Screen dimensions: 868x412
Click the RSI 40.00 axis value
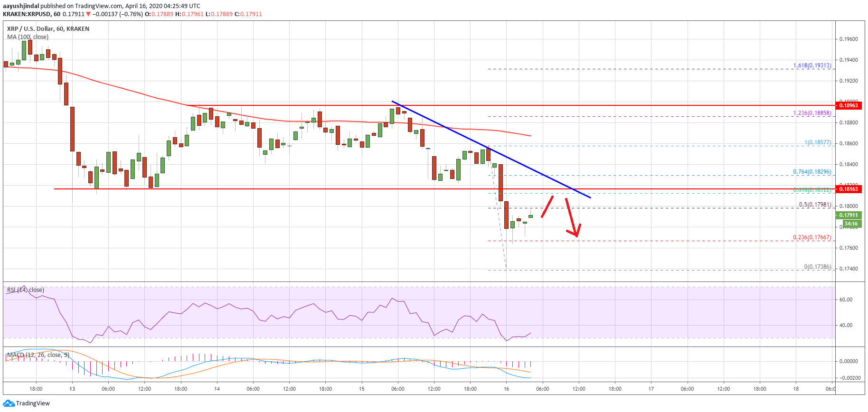(846, 325)
